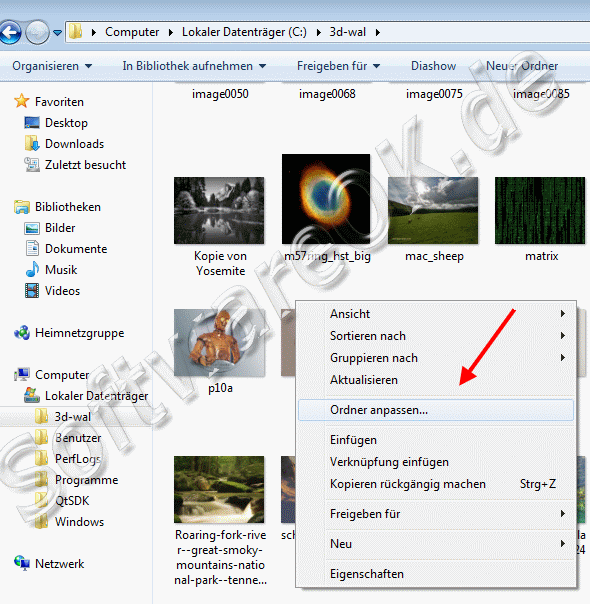This screenshot has height=604, width=590.
Task: Click the Forward navigation arrow button
Action: tap(37, 32)
